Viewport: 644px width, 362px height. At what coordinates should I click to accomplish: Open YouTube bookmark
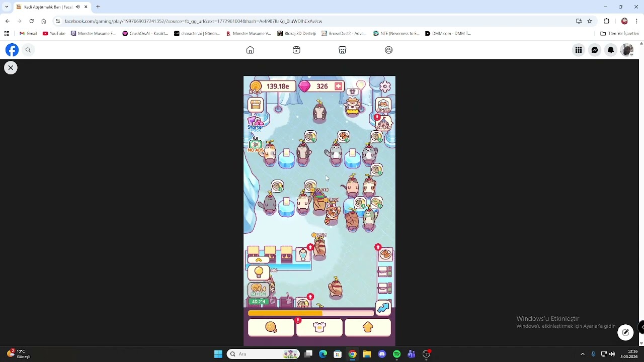(x=54, y=33)
